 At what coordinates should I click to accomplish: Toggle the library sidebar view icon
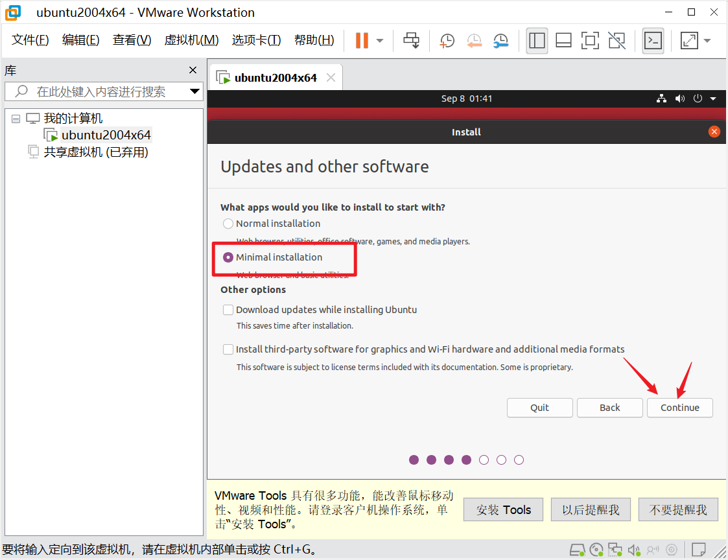click(x=537, y=41)
